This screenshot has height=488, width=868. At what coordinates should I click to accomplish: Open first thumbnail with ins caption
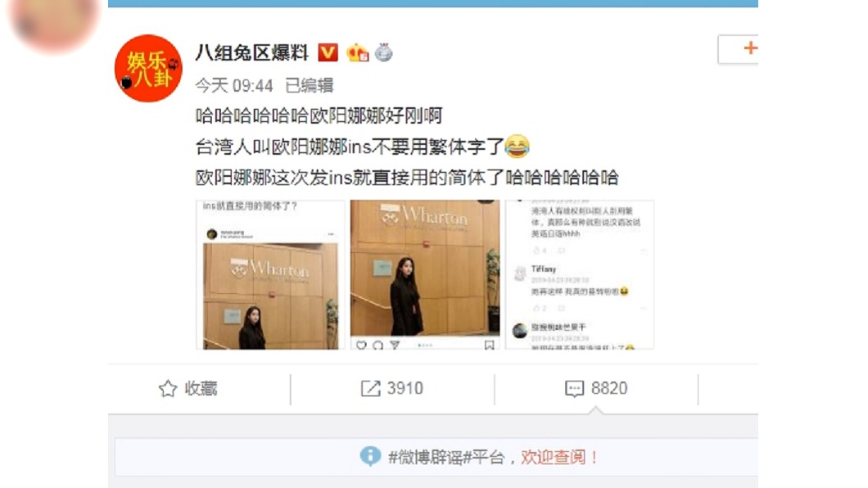(271, 274)
